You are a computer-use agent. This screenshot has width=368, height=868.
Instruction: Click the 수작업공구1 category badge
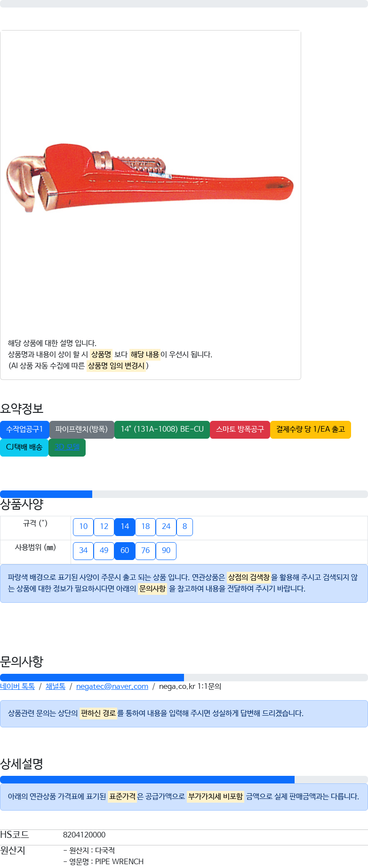[24, 429]
